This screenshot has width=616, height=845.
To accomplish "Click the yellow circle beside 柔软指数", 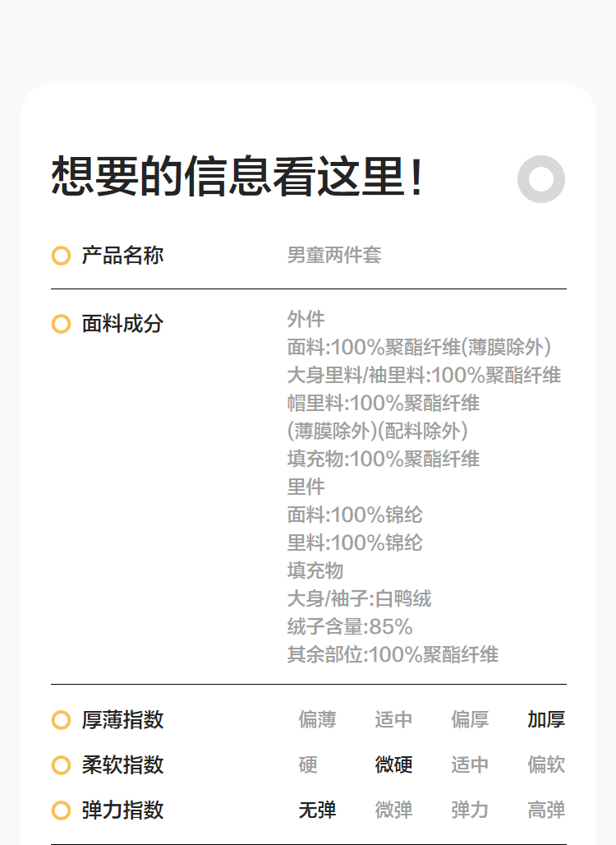I will (x=61, y=765).
